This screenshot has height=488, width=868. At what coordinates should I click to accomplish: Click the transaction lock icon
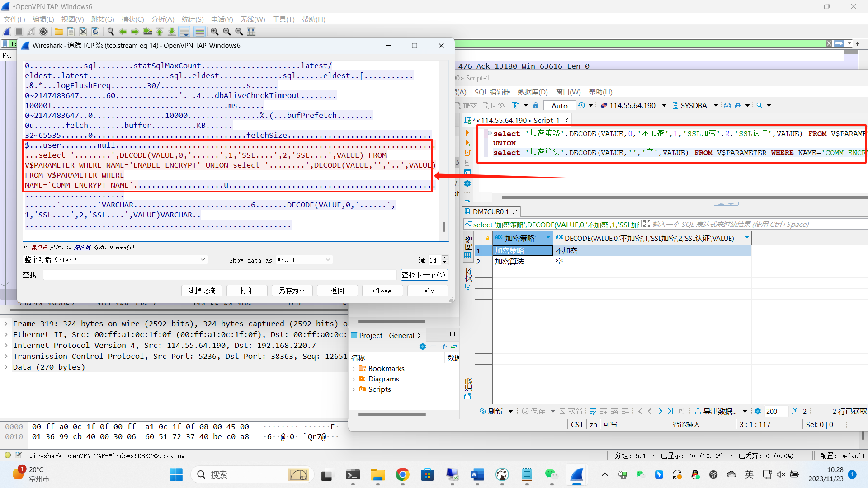point(536,105)
